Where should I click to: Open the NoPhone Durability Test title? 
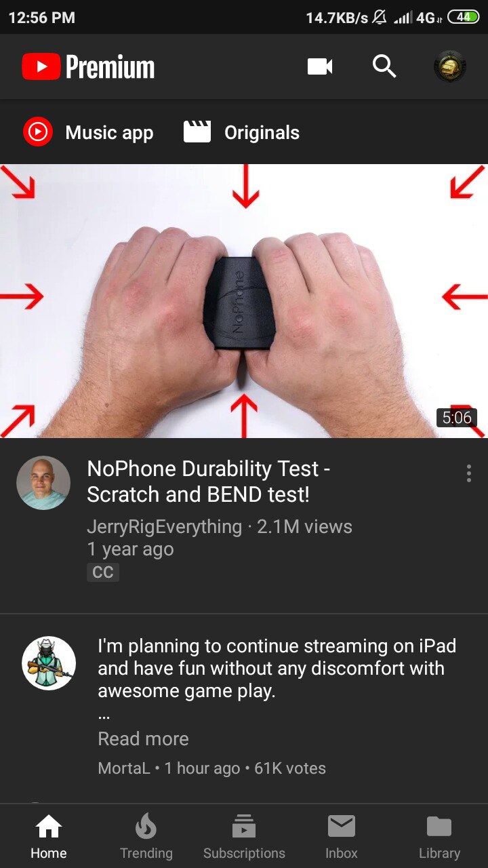pyautogui.click(x=209, y=481)
